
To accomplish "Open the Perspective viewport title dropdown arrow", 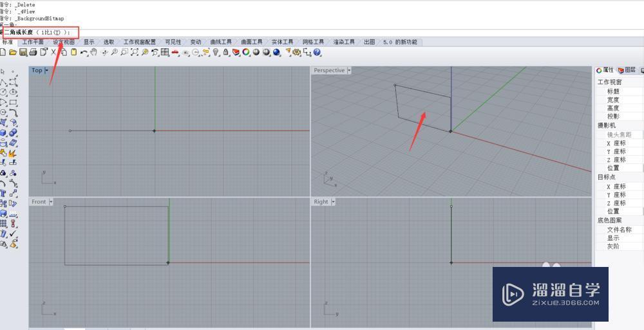I will [x=349, y=71].
